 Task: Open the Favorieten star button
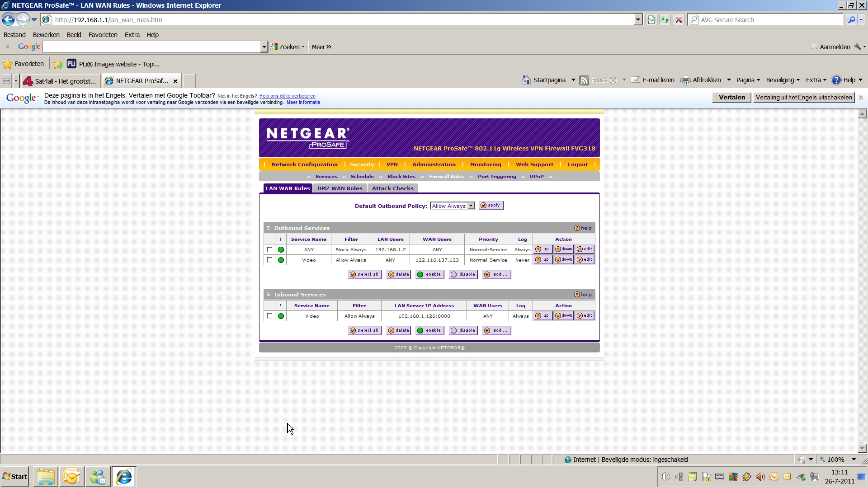(x=24, y=64)
